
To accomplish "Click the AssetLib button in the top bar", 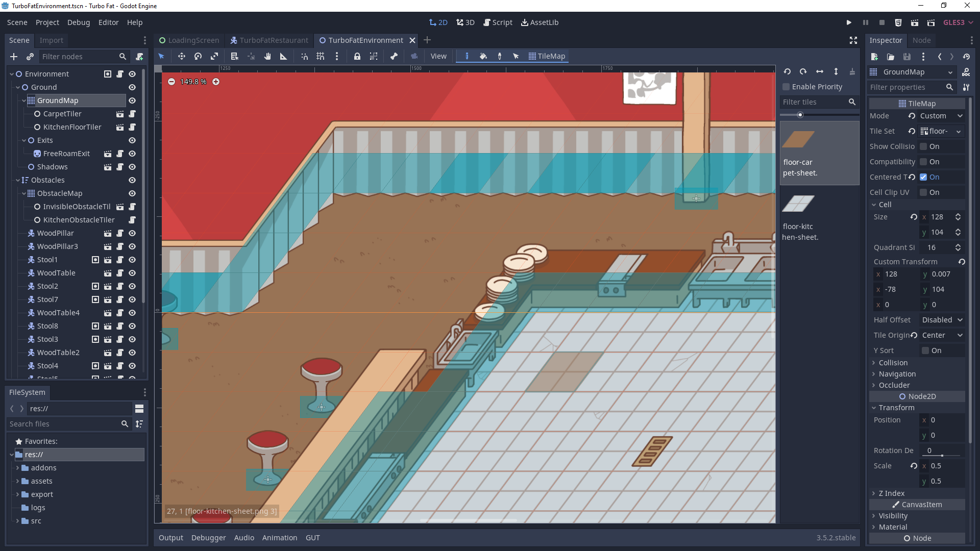I will (539, 22).
